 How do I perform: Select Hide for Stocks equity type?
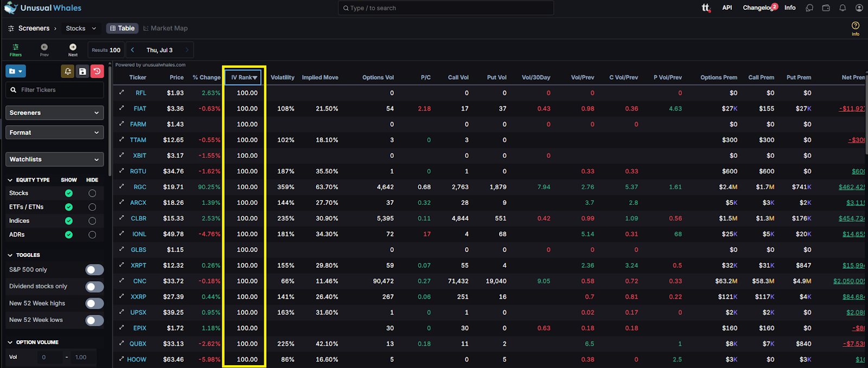pyautogui.click(x=92, y=193)
